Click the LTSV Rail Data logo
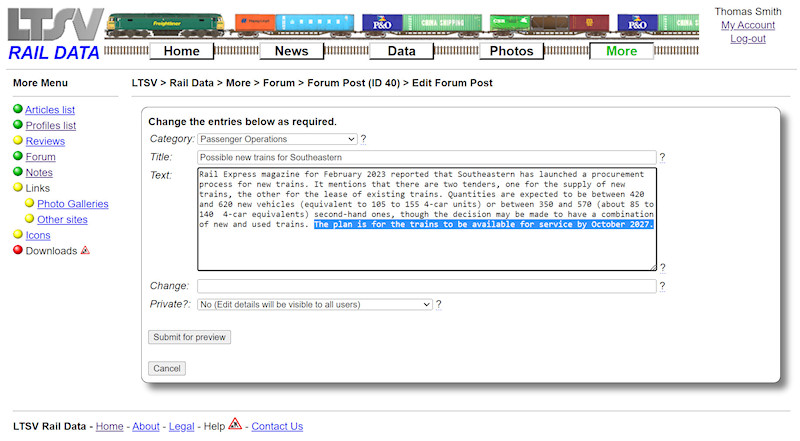 (55, 34)
